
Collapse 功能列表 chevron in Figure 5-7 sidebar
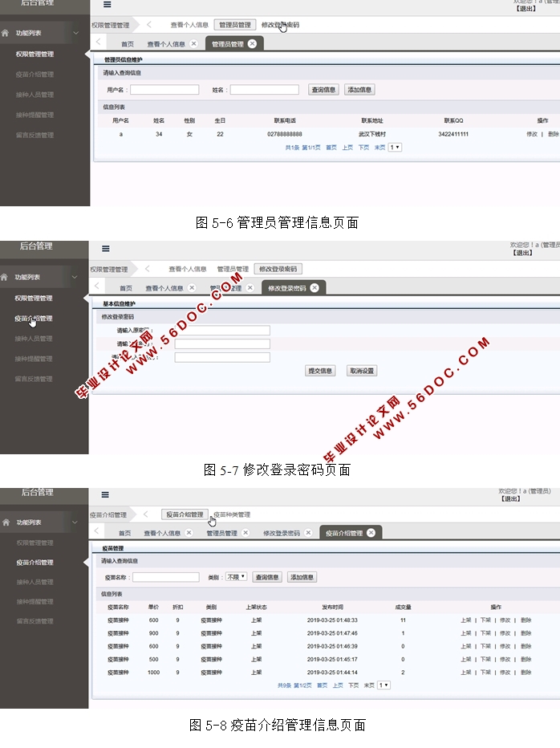click(75, 277)
